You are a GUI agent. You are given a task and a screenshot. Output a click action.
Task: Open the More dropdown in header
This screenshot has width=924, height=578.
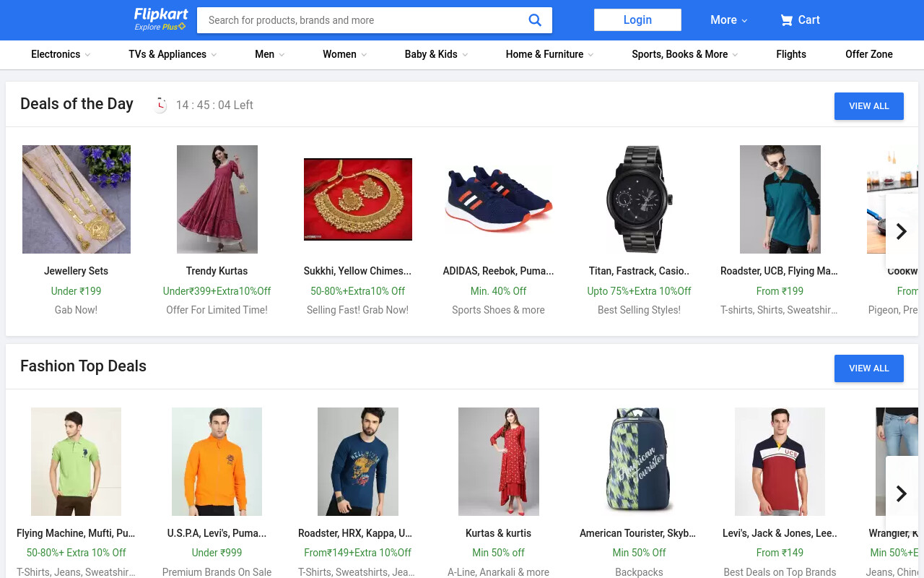pos(728,20)
